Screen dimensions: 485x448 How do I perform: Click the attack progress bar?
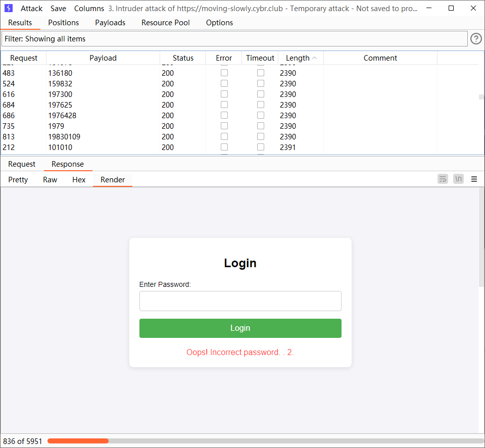[265, 441]
